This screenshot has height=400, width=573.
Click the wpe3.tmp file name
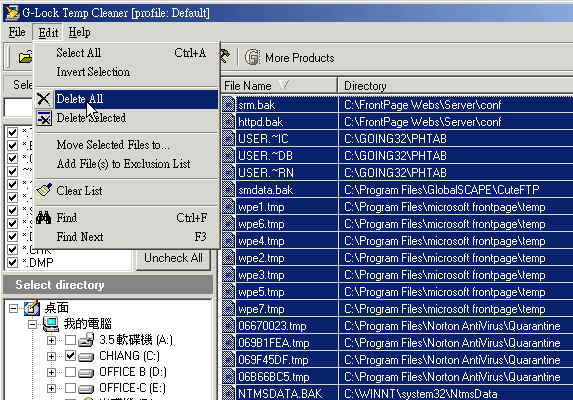261,275
